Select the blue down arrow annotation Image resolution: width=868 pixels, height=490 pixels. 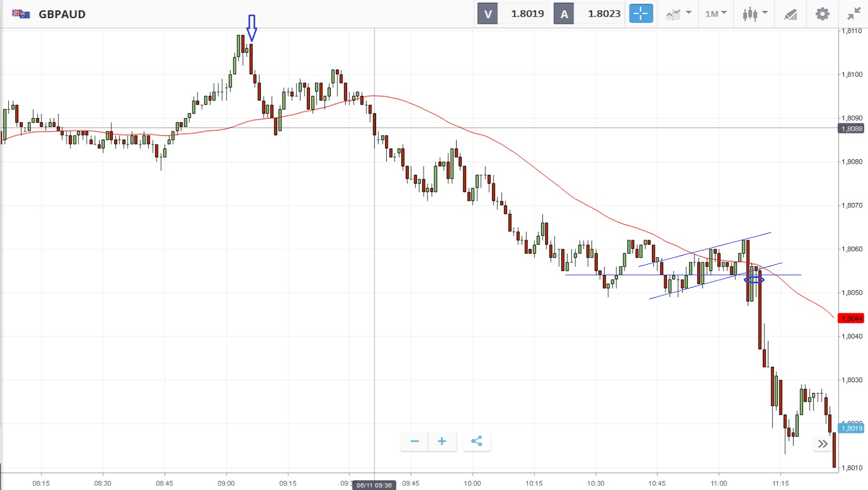pyautogui.click(x=252, y=27)
